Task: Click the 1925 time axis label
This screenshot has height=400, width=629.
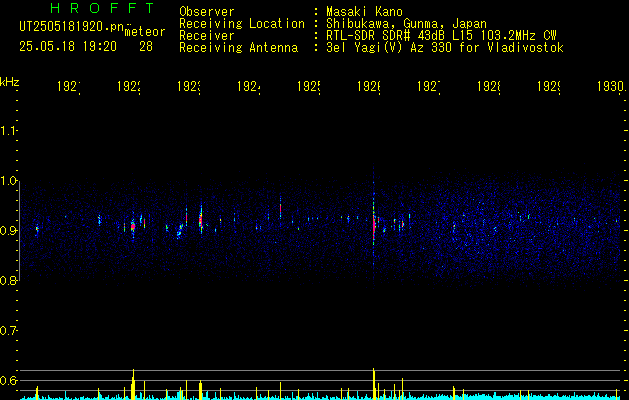Action: 309,87
